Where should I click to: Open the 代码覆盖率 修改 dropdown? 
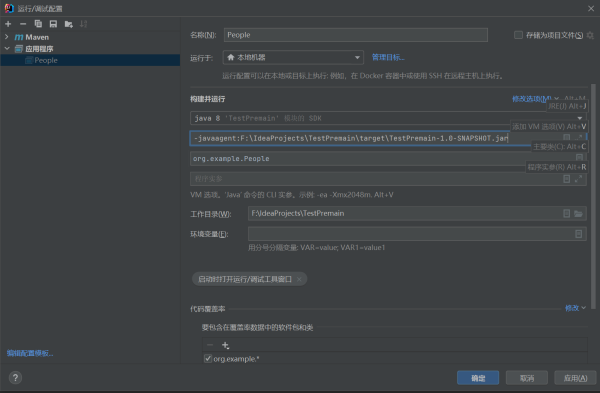[x=575, y=308]
